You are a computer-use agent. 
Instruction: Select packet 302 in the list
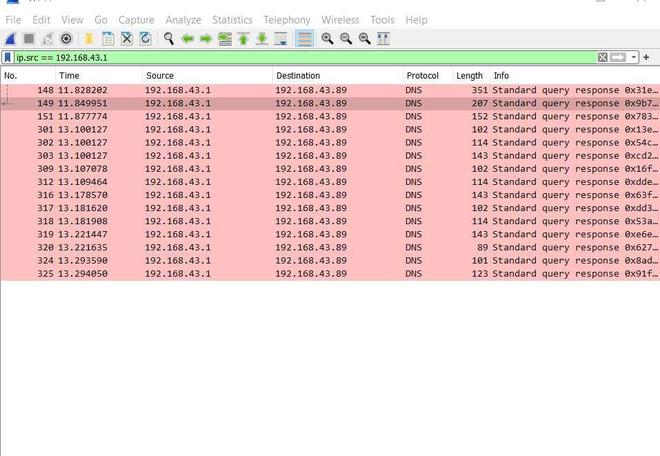pyautogui.click(x=330, y=142)
